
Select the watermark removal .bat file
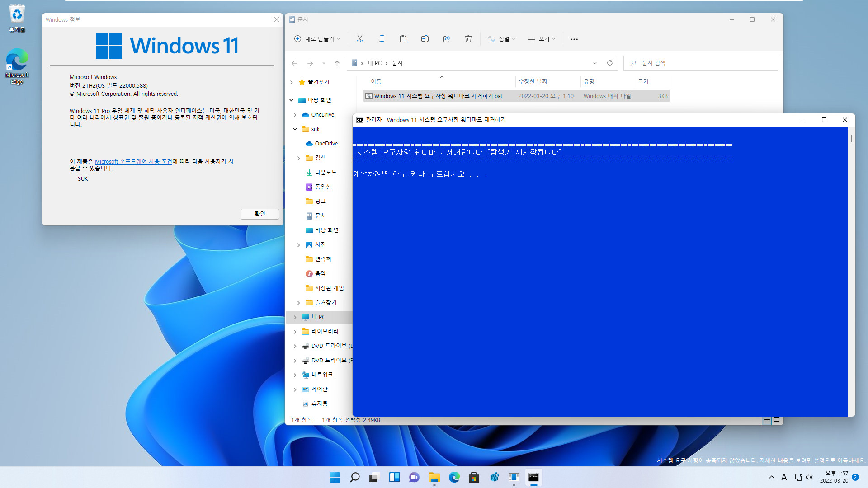tap(516, 96)
